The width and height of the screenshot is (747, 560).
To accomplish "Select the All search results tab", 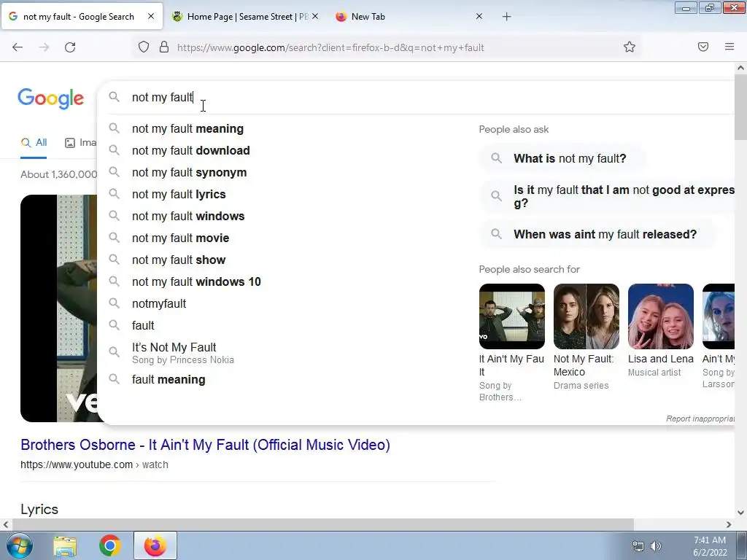I will (x=34, y=142).
